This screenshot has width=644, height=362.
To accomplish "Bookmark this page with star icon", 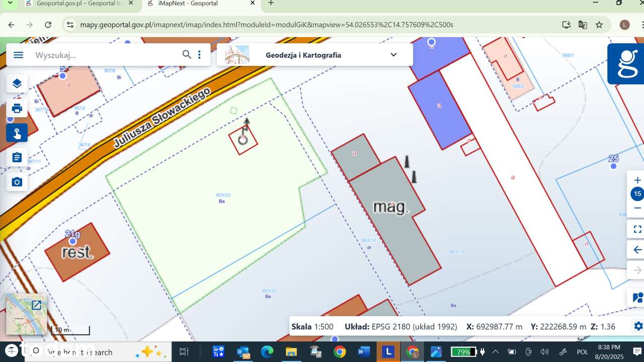I will click(599, 25).
